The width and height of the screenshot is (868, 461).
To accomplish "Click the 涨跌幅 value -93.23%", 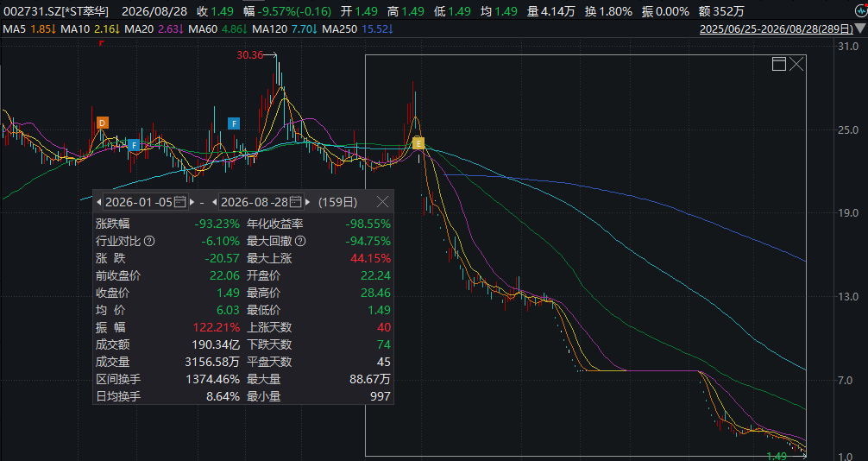I will (217, 224).
